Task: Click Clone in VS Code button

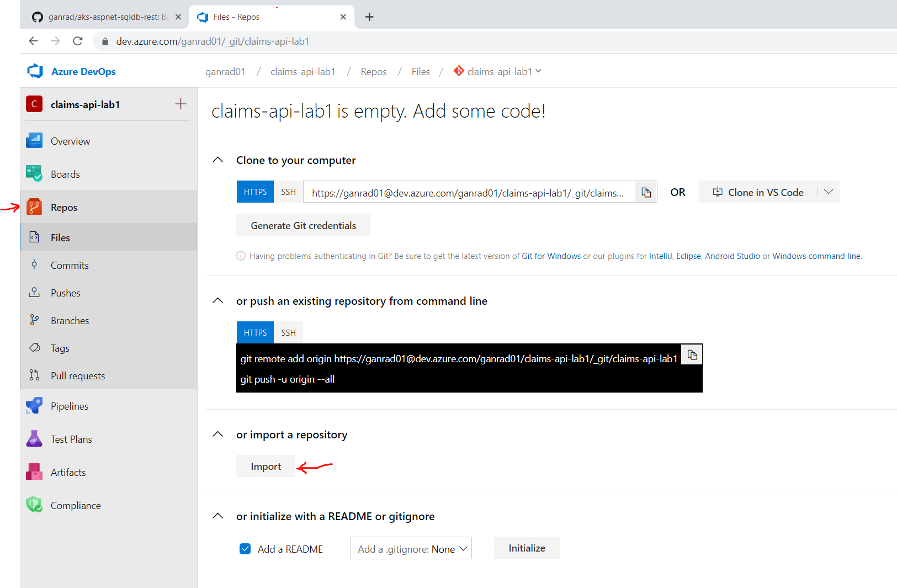Action: coord(758,192)
